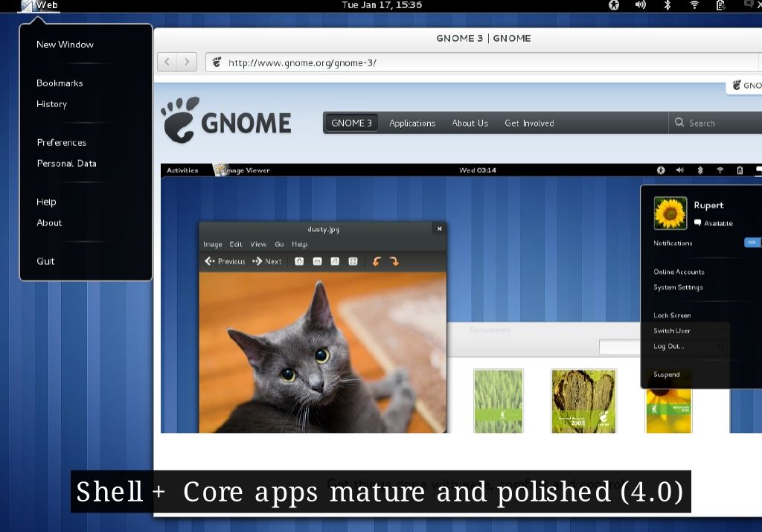The width and height of the screenshot is (762, 532).
Task: Click the browser back arrow button
Action: [167, 62]
